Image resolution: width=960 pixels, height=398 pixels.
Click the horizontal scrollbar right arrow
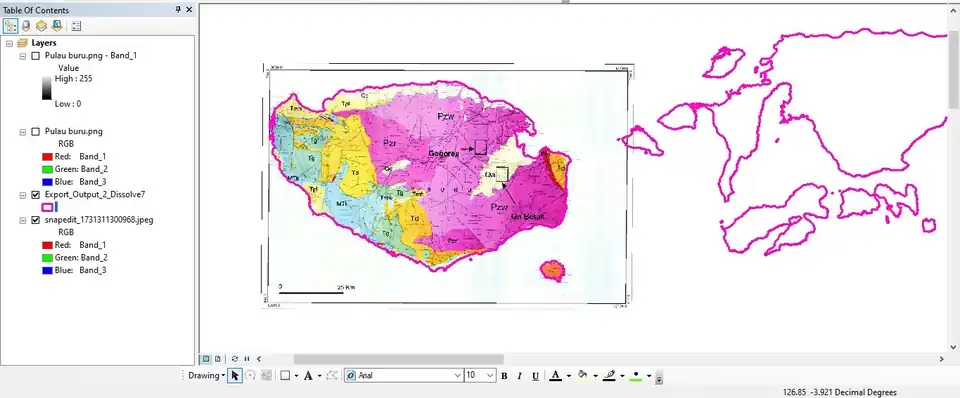click(942, 359)
